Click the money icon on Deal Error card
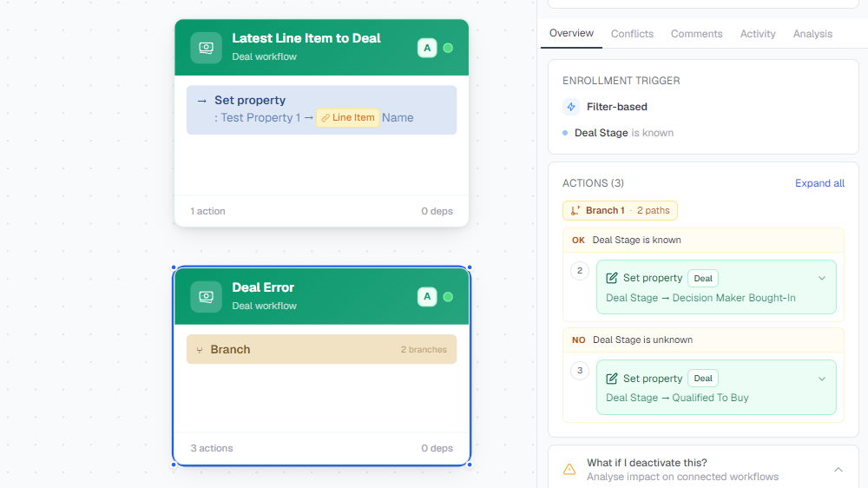The width and height of the screenshot is (868, 488). click(206, 297)
